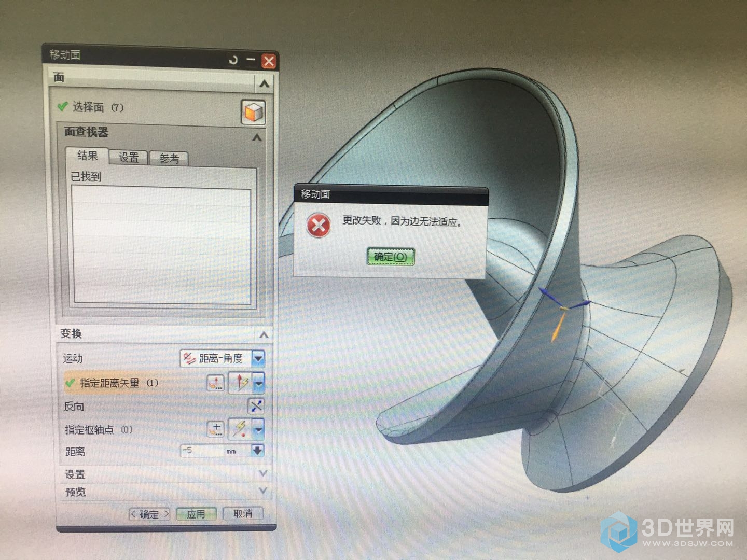
Task: Open the 距离 value options arrow
Action: click(x=258, y=451)
